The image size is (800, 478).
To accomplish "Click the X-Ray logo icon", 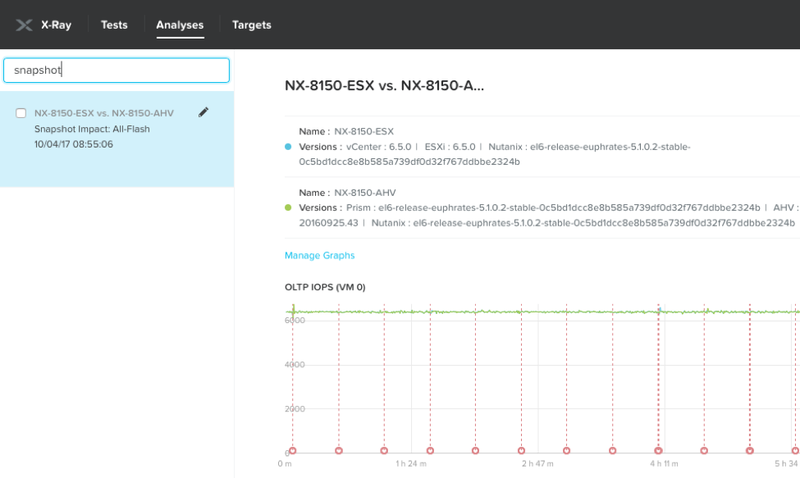I will 24,25.
